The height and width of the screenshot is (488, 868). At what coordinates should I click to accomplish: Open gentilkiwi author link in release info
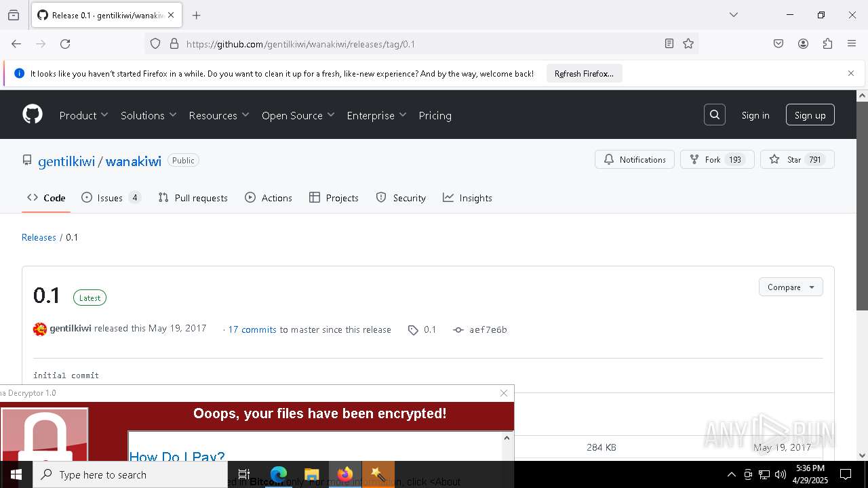click(71, 328)
